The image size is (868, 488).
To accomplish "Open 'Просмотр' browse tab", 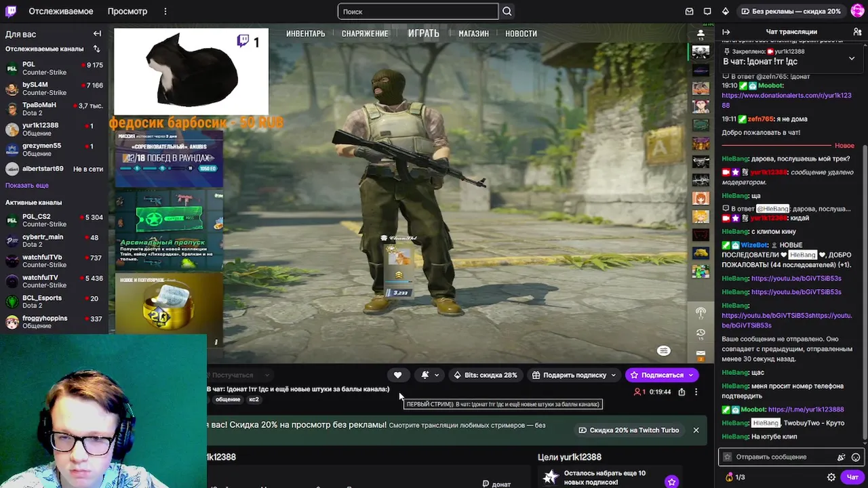I will pos(127,12).
